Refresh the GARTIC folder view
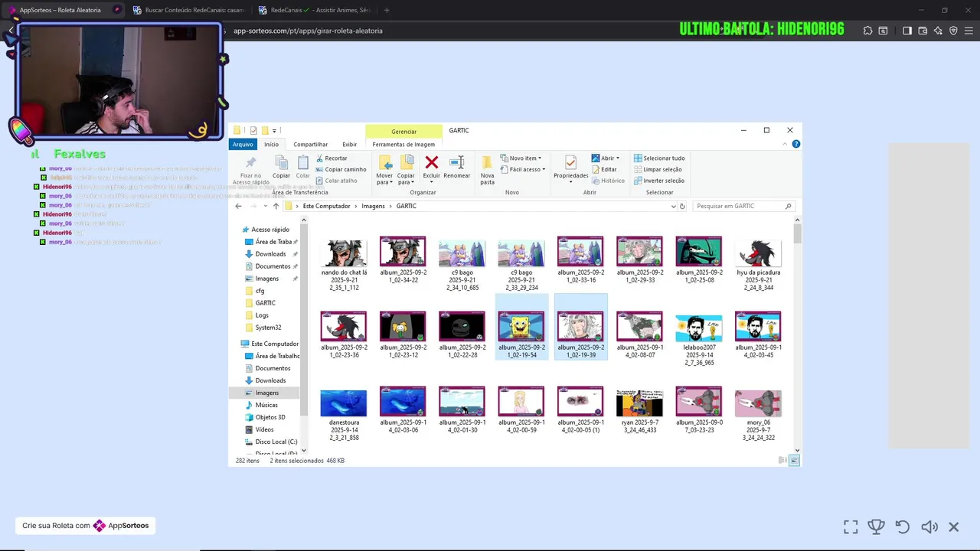This screenshot has height=551, width=980. (682, 206)
